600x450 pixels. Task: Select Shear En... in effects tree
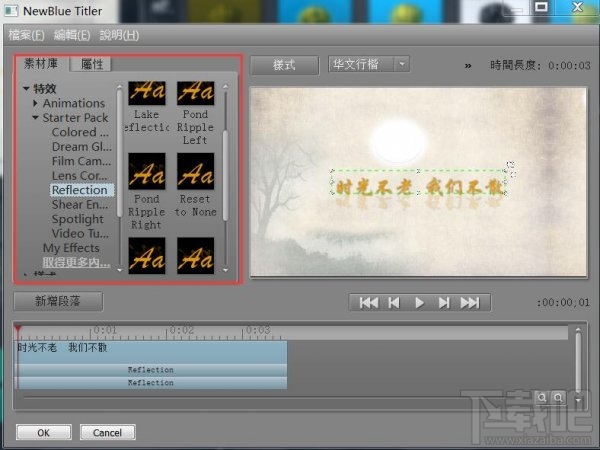tap(80, 205)
